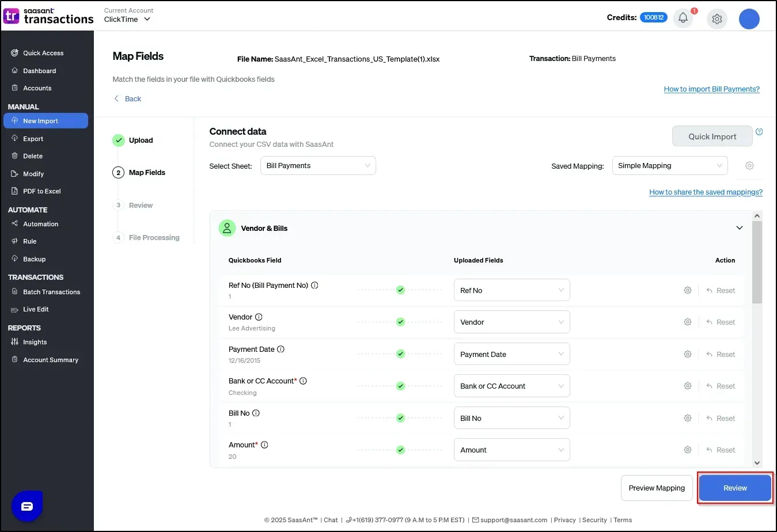Click info icon next to Amount

coord(264,445)
